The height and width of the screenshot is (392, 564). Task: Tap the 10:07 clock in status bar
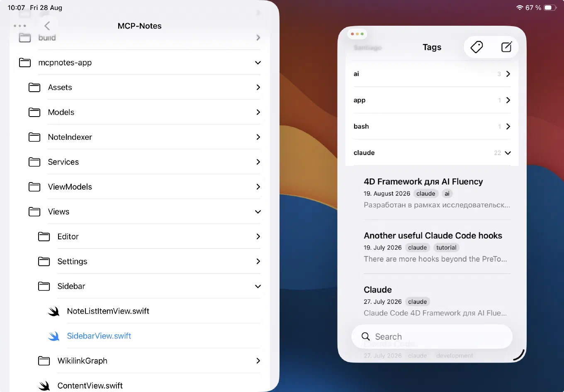17,7
